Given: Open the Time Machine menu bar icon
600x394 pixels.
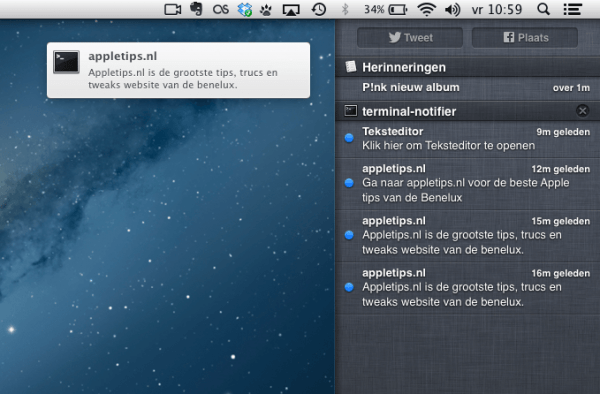Looking at the screenshot, I should point(318,9).
